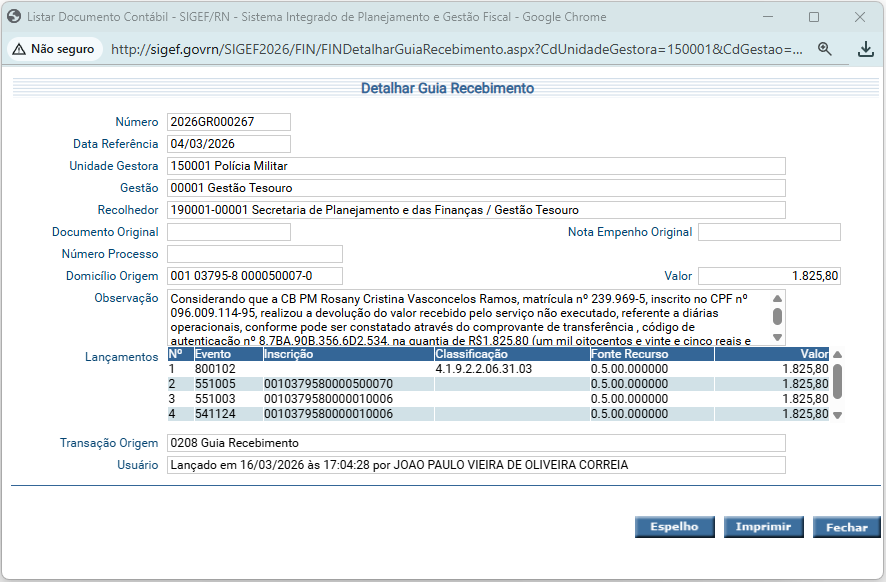Click the Número Processo input field

click(255, 254)
